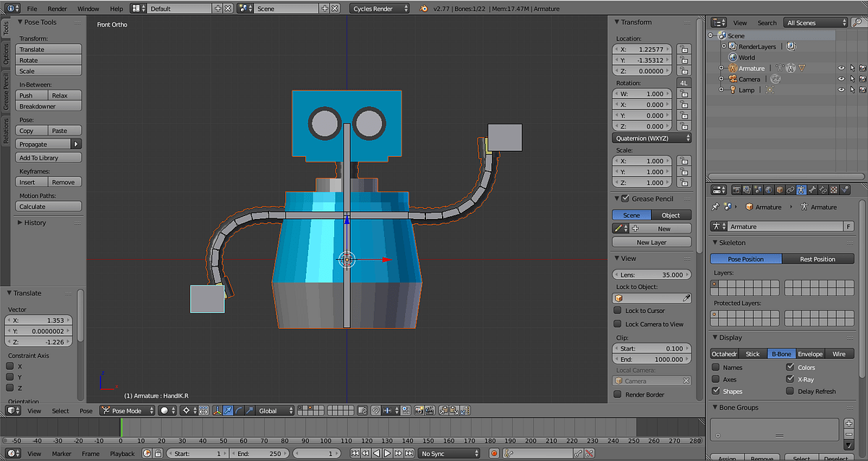This screenshot has width=868, height=461.
Task: Switch the armature to Rest Position
Action: [x=818, y=258]
